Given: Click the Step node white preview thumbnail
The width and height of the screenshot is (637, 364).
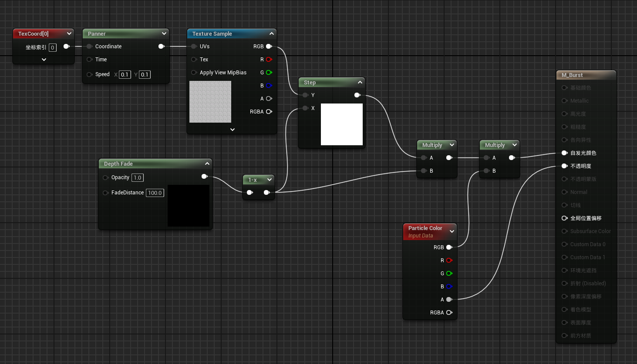Looking at the screenshot, I should (342, 124).
